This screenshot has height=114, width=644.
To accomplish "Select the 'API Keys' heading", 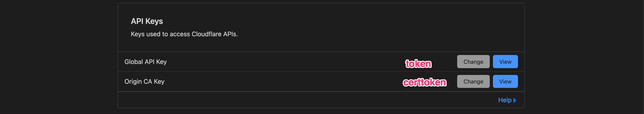I will tap(147, 21).
